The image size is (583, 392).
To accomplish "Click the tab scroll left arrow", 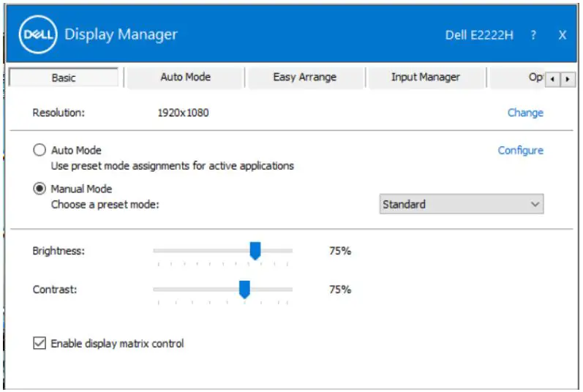I will point(552,79).
